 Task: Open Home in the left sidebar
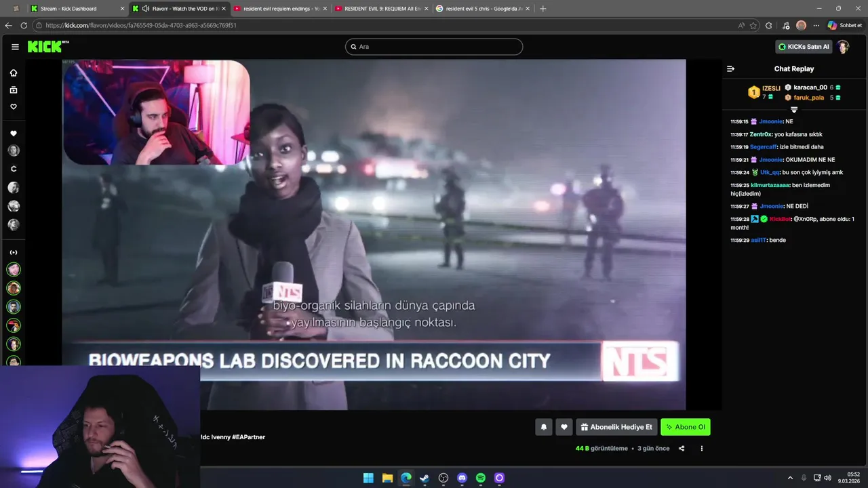[14, 73]
